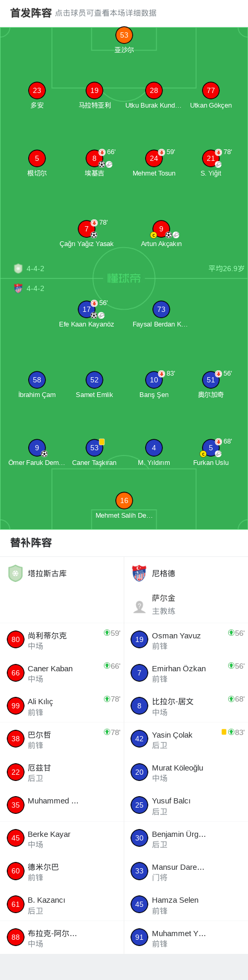Screen dimensions: 248x980
Task: Select player 19 马拉特亚利 jersey circle
Action: pyautogui.click(x=94, y=90)
